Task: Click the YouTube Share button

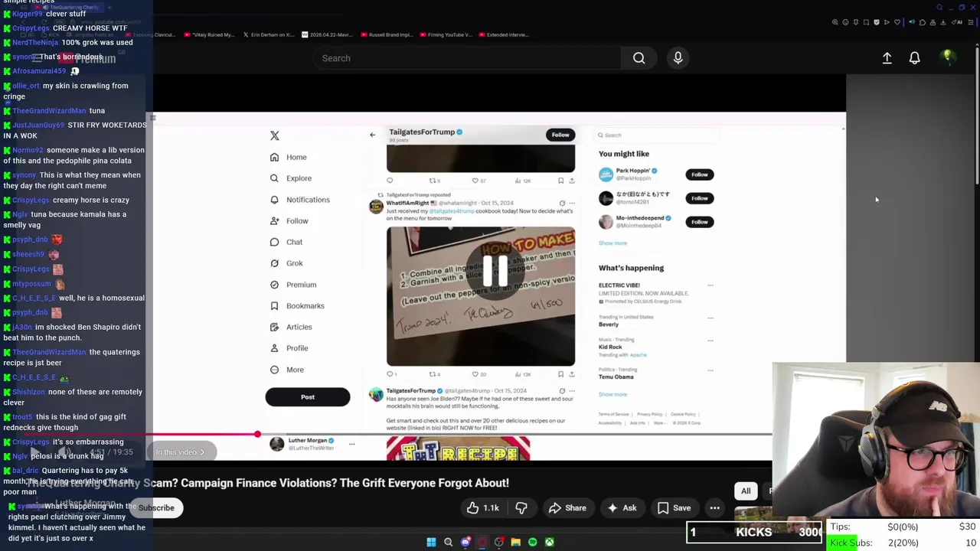Action: click(567, 508)
